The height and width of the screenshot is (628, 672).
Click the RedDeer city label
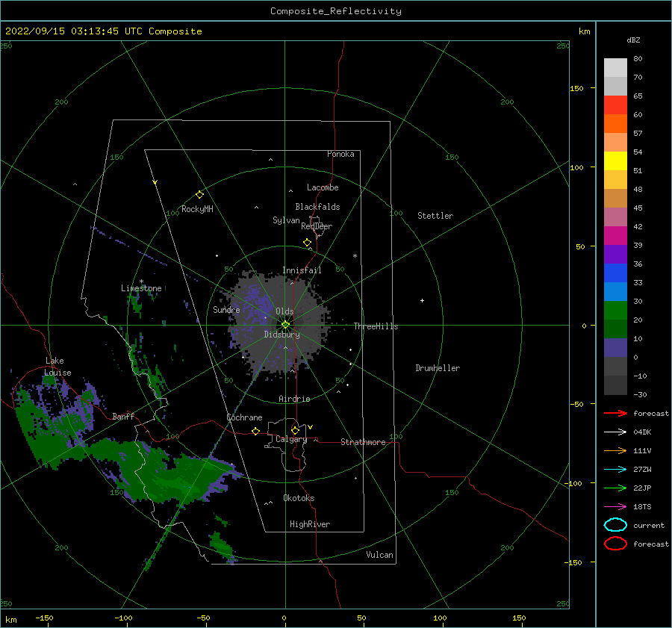[317, 226]
